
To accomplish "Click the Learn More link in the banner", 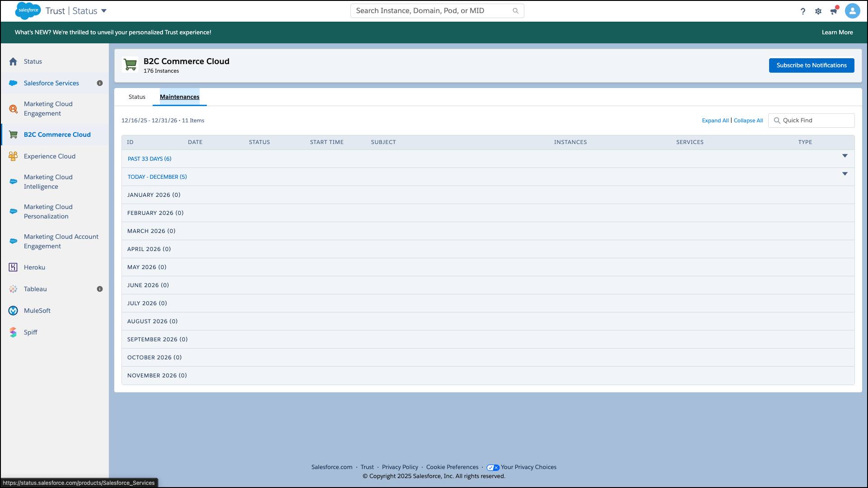I will 837,33.
